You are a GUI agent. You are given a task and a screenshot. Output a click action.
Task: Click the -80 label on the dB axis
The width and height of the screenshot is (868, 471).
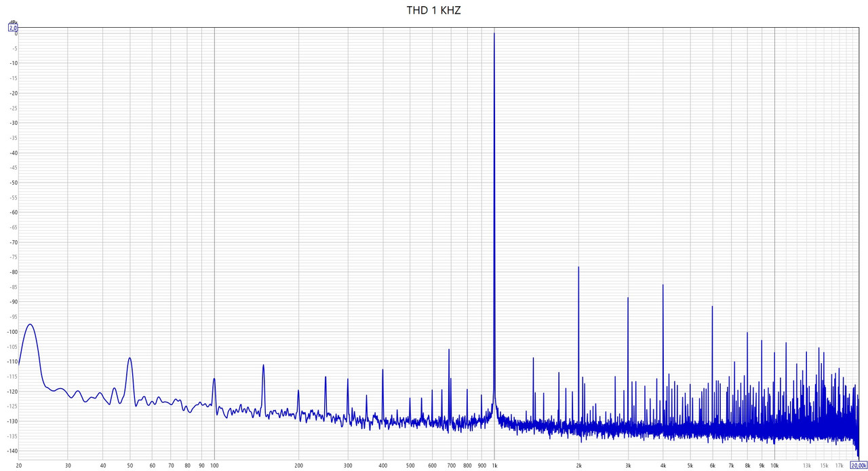[x=14, y=272]
